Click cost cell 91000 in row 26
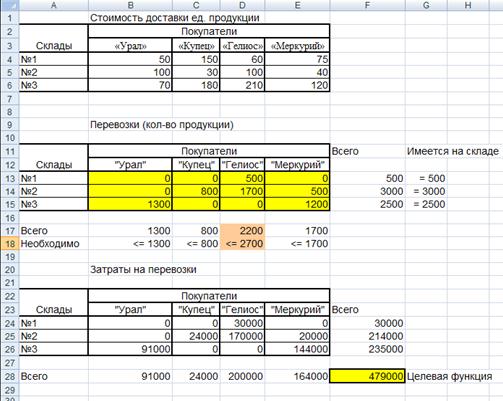503x401 pixels. pos(130,349)
